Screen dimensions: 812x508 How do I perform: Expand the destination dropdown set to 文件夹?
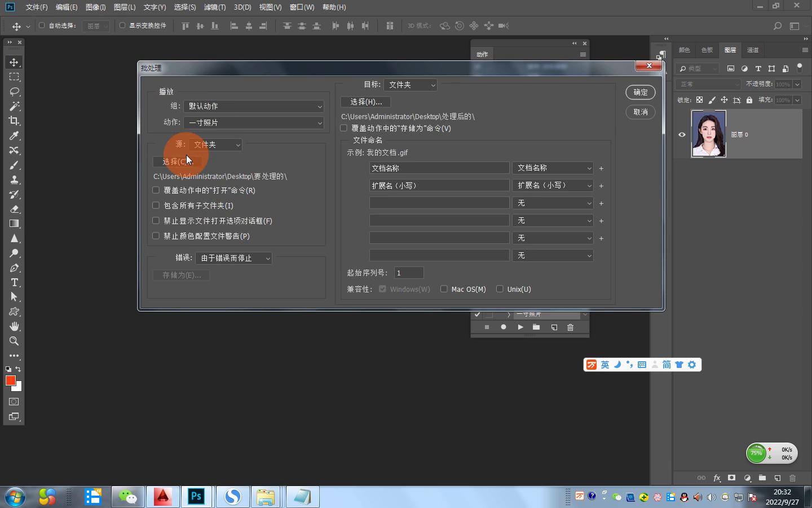pos(411,85)
